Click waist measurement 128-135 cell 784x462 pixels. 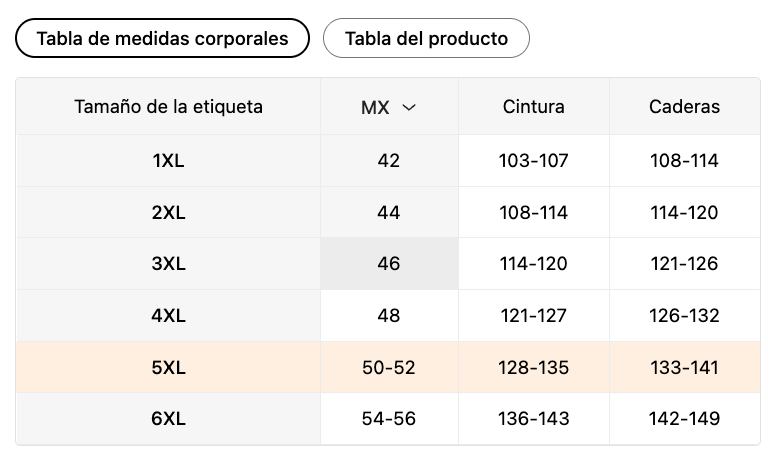(533, 368)
